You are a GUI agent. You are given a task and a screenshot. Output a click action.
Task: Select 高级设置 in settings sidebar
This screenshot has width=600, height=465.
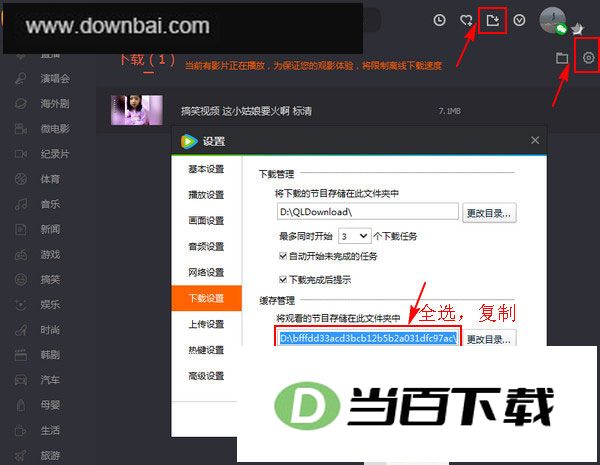[206, 376]
